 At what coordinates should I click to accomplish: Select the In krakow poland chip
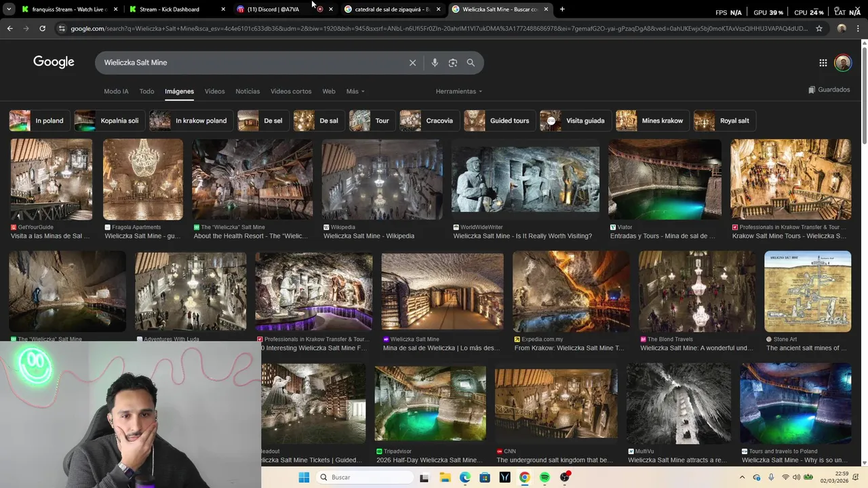click(x=191, y=121)
